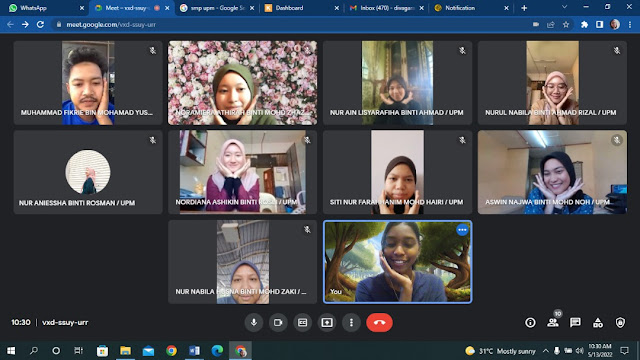Click muted mic icon on Aswin Najwa tile
Screen dimensions: 640x360
pyautogui.click(x=617, y=140)
